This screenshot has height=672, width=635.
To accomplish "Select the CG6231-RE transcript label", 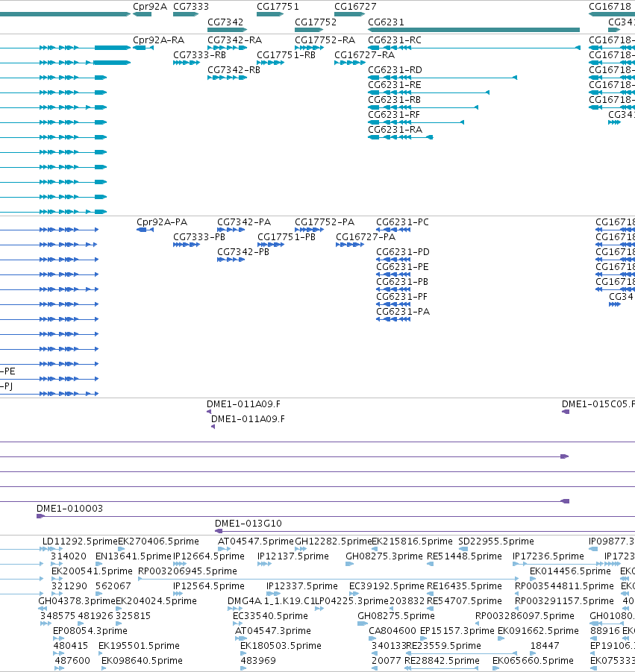I will pos(395,85).
